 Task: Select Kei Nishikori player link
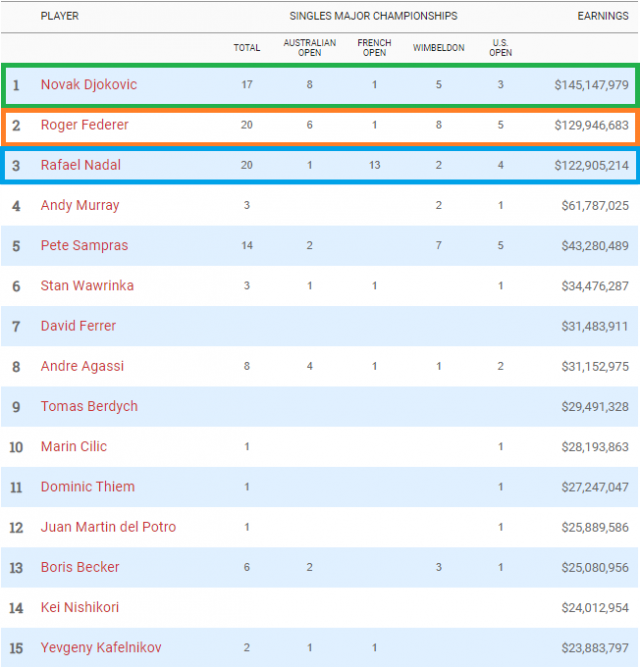(80, 607)
